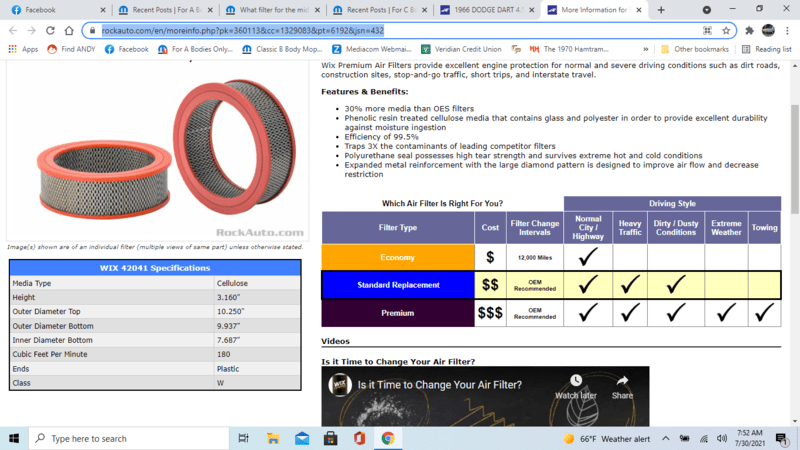Open the Chrome profile avatar

[x=768, y=31]
